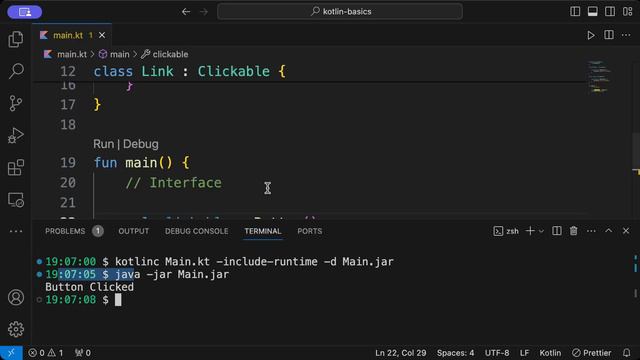Change encoding via UTF-8
Viewport: 640px width, 360px height.
[497, 353]
